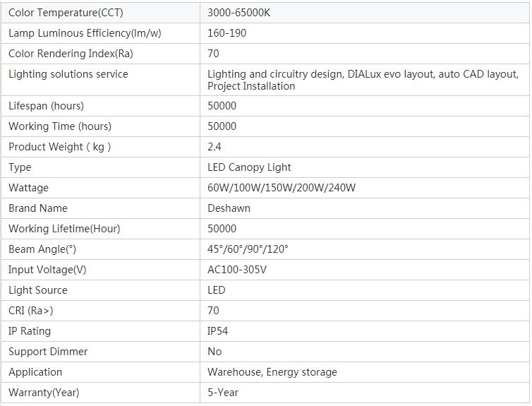Screen dimensions: 532x406
Task: Select the 160-190 efficiency value
Action: [226, 33]
